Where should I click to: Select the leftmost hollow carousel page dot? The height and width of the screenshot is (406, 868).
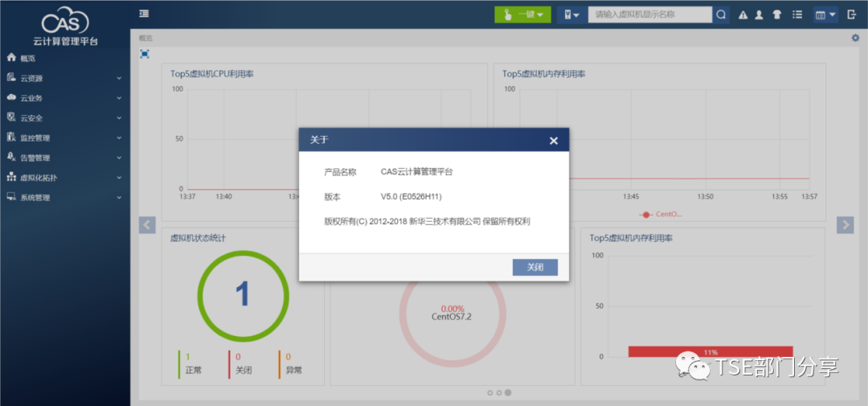[x=490, y=392]
